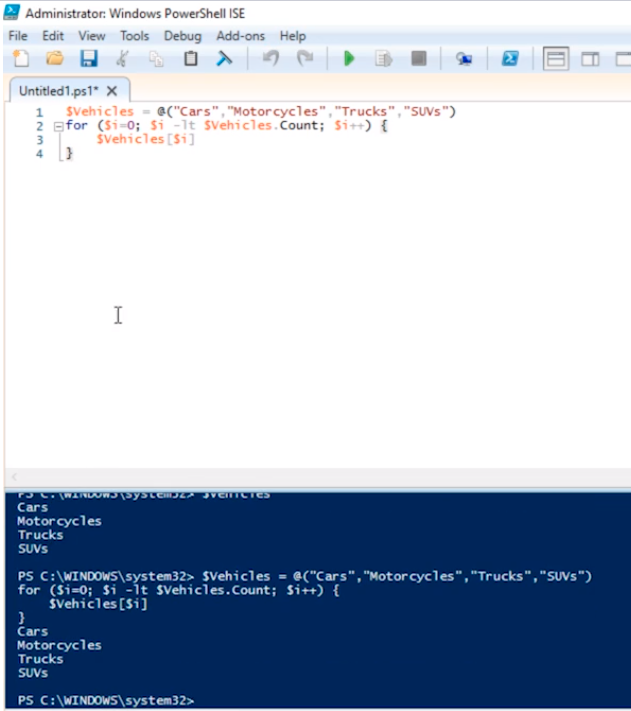This screenshot has width=631, height=711.
Task: Click the Open script folder icon
Action: 54,59
